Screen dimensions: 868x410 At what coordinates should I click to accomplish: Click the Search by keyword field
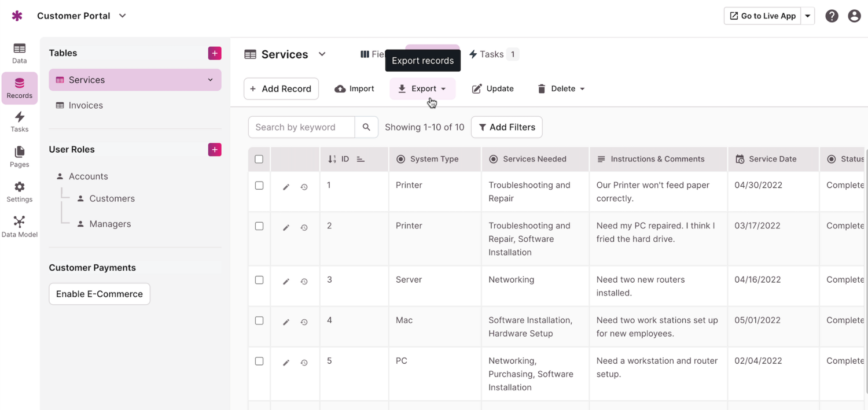coord(301,127)
